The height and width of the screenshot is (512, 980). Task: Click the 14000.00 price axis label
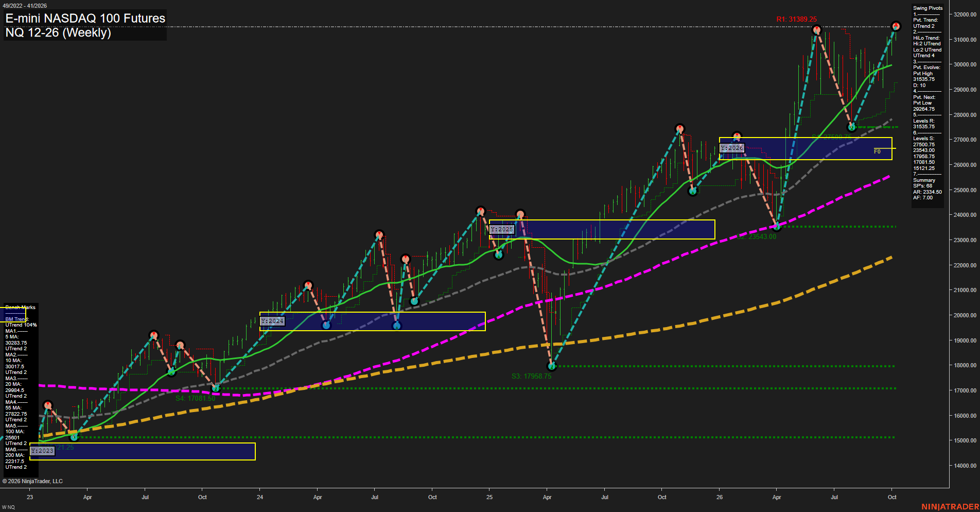coord(965,466)
